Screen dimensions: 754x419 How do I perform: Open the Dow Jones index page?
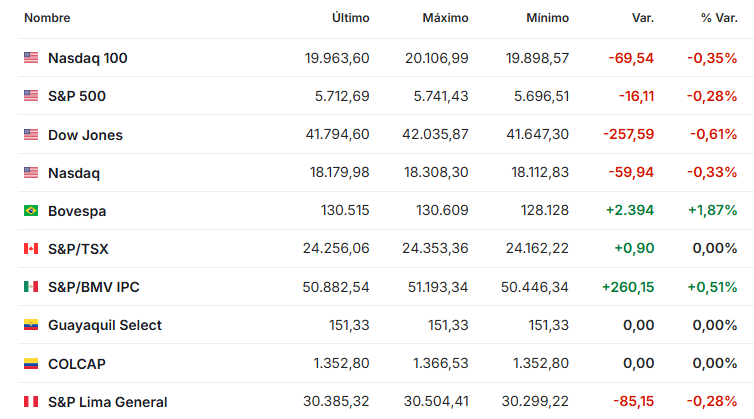(x=85, y=135)
